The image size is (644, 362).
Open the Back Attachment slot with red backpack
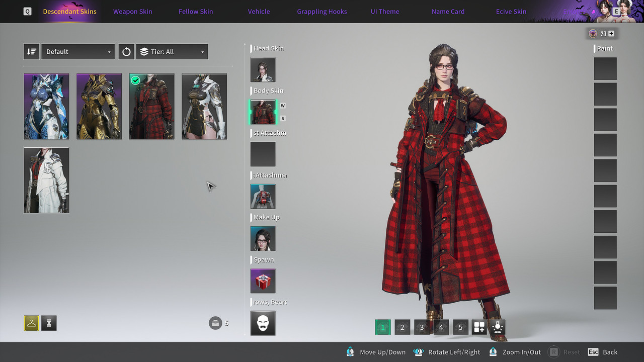tap(263, 197)
